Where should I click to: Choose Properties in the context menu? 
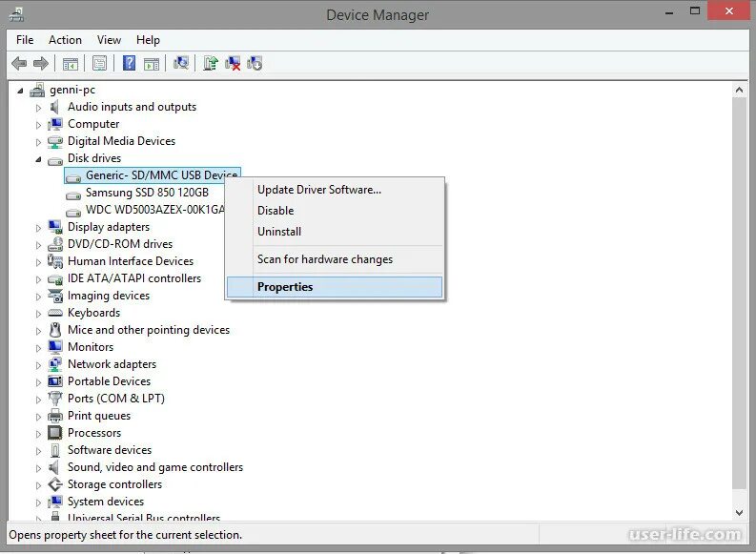(335, 287)
